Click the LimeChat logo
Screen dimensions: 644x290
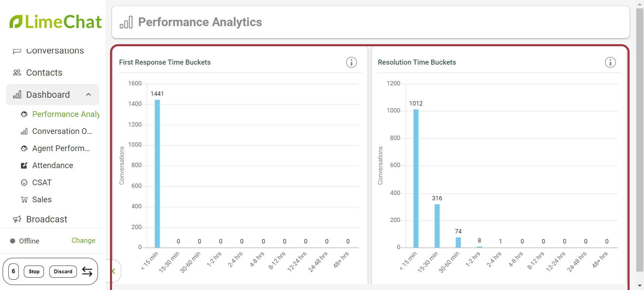55,22
